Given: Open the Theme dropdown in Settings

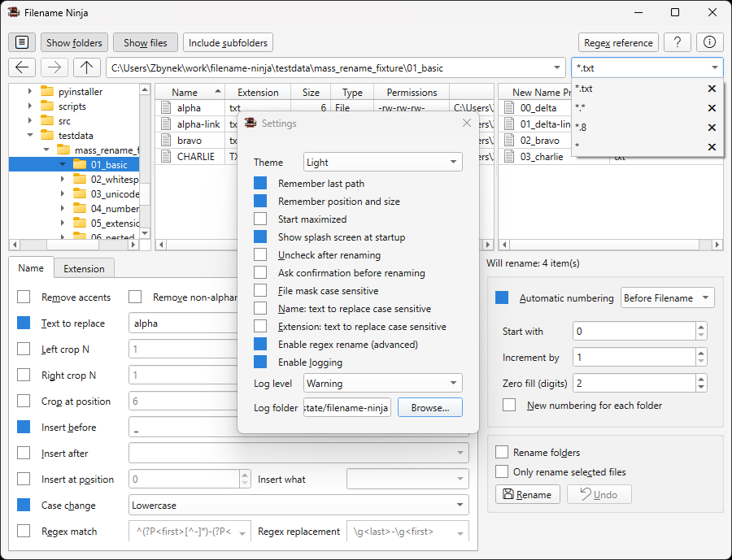Looking at the screenshot, I should tap(382, 162).
